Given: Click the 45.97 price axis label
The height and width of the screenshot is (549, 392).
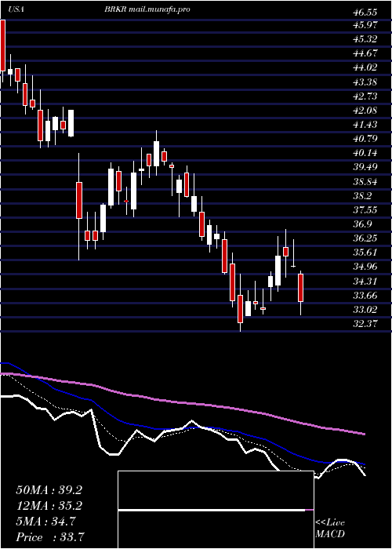Looking at the screenshot, I should [x=365, y=25].
